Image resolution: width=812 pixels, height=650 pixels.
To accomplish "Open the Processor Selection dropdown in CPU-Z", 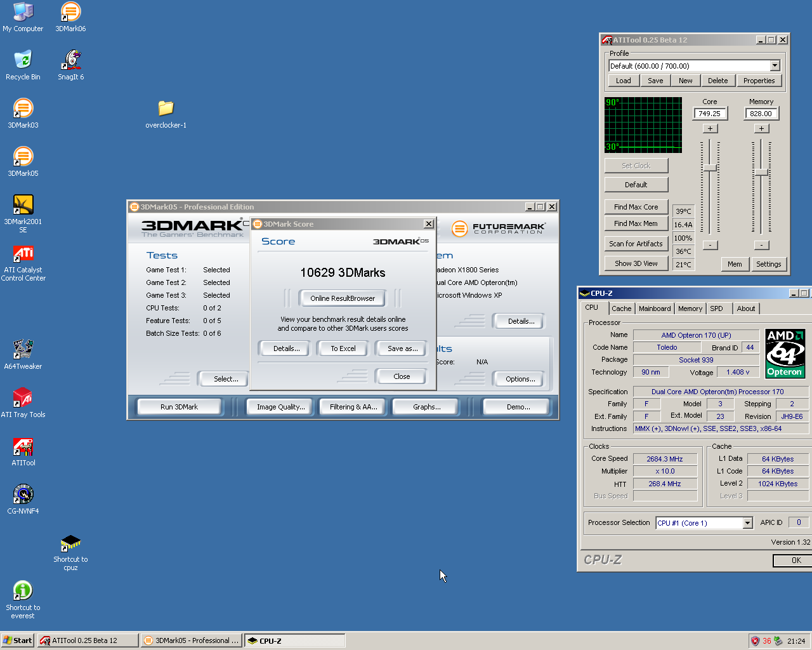I will (x=747, y=523).
